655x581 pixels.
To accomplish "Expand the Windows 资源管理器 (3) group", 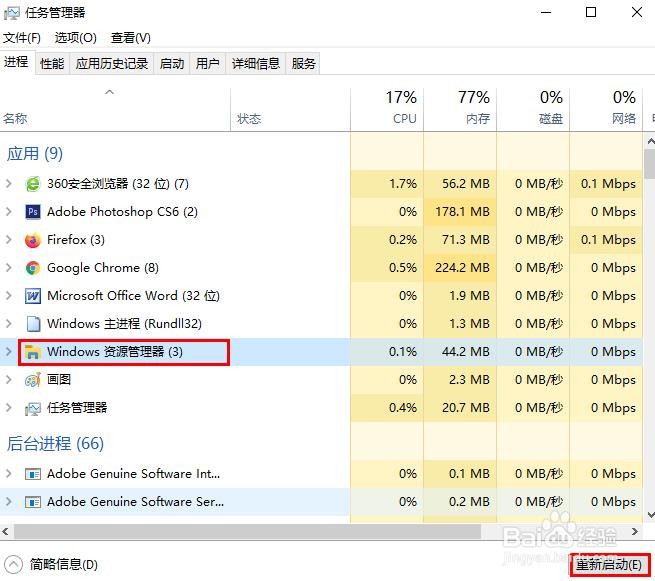I will click(8, 352).
